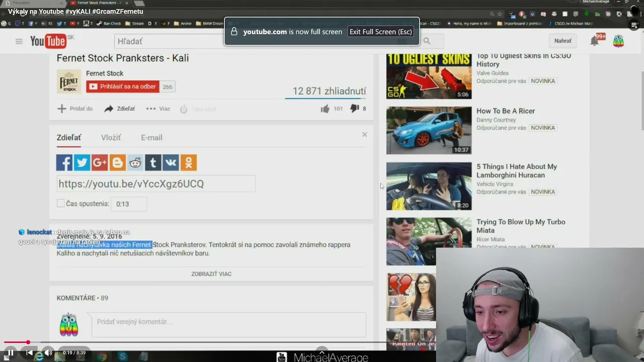Open Skype from the taskbar
The width and height of the screenshot is (644, 362).
point(123,356)
